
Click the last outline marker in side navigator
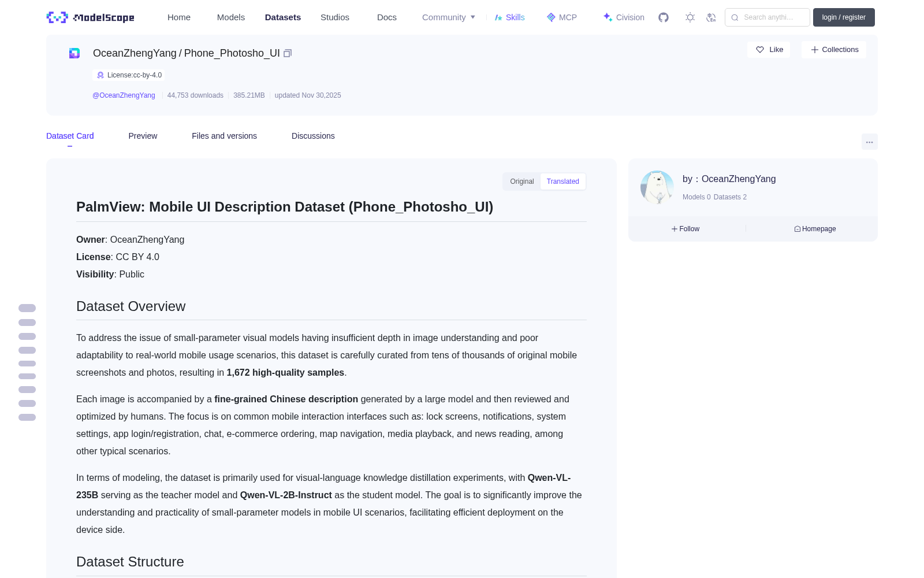pos(27,417)
